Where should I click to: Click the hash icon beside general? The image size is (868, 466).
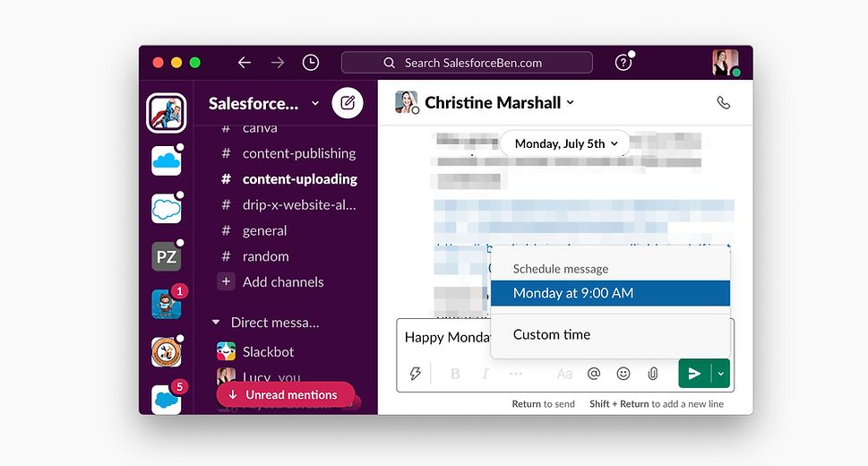pos(226,230)
